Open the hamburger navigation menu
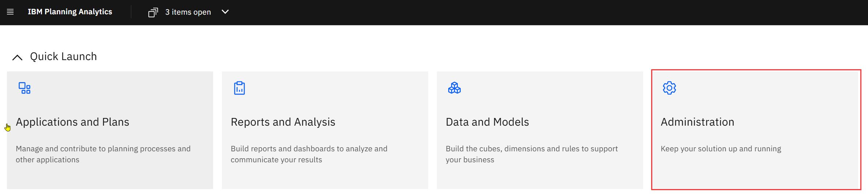The width and height of the screenshot is (868, 196). [10, 12]
